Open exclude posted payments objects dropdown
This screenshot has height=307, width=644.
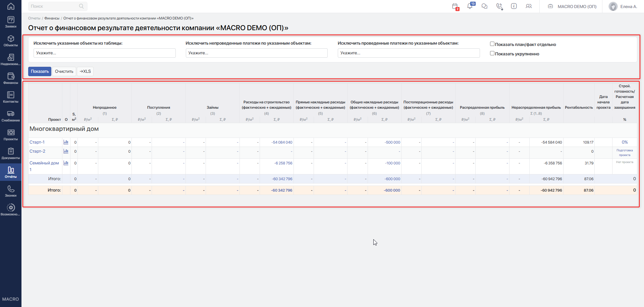[409, 53]
